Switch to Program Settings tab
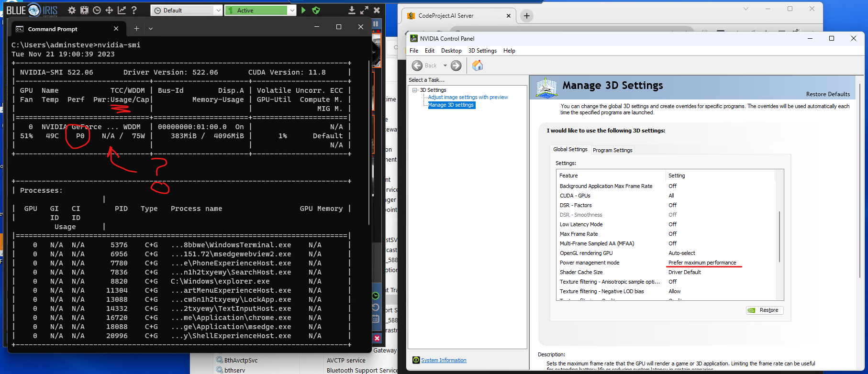 [612, 150]
